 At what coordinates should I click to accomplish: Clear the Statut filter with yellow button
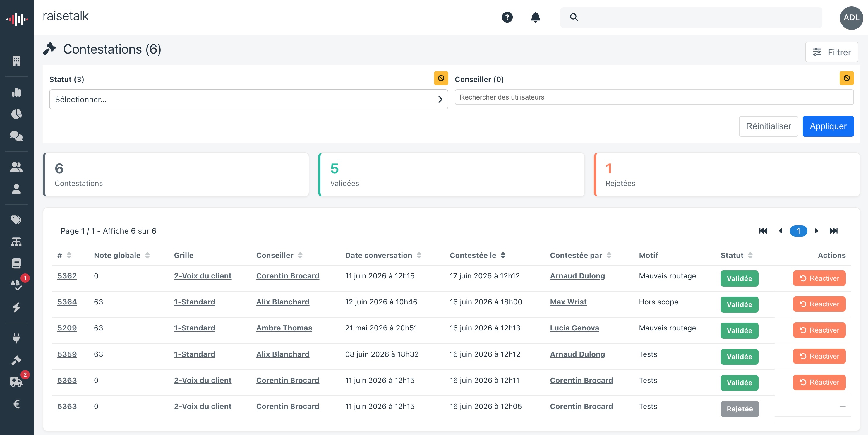[x=441, y=78]
